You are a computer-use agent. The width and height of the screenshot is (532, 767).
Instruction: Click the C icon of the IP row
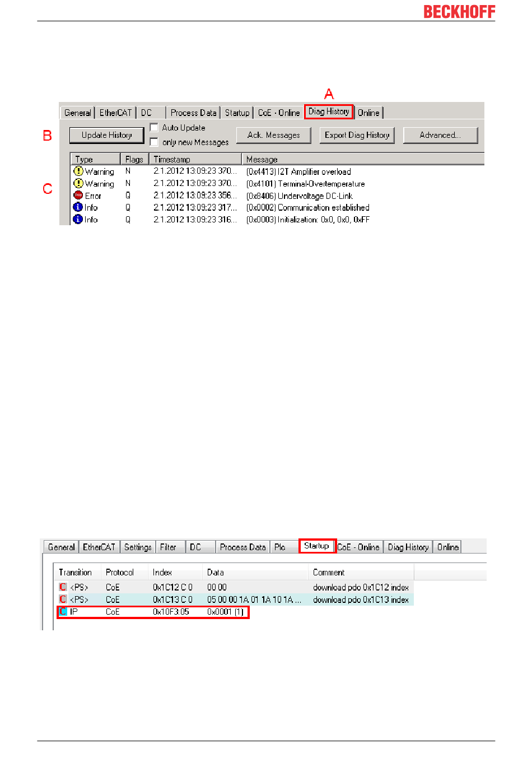point(63,612)
